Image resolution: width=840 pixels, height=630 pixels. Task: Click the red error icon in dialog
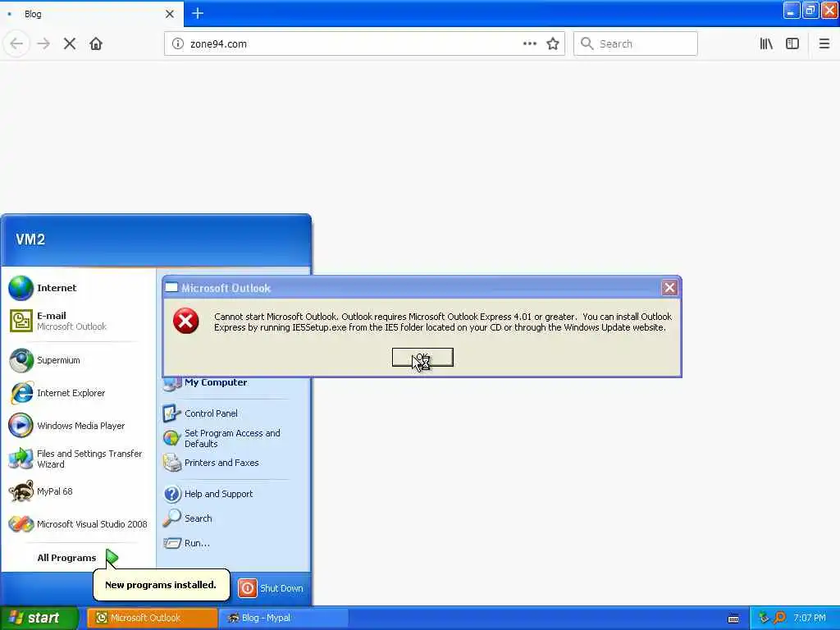click(186, 321)
